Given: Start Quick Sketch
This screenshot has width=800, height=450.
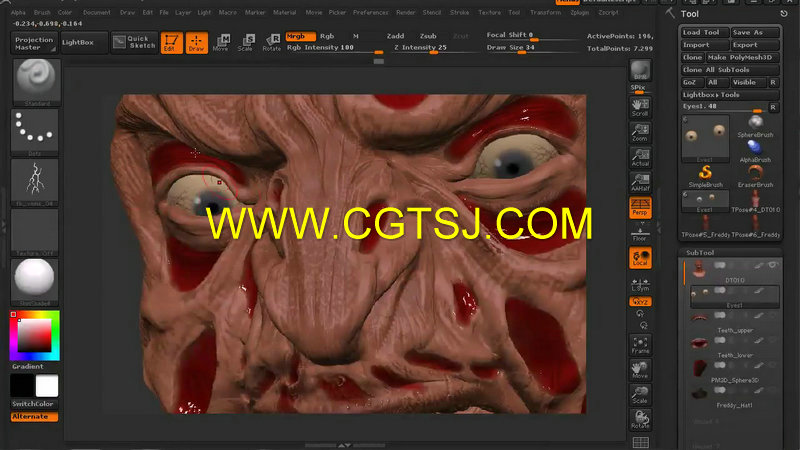Looking at the screenshot, I should click(134, 42).
